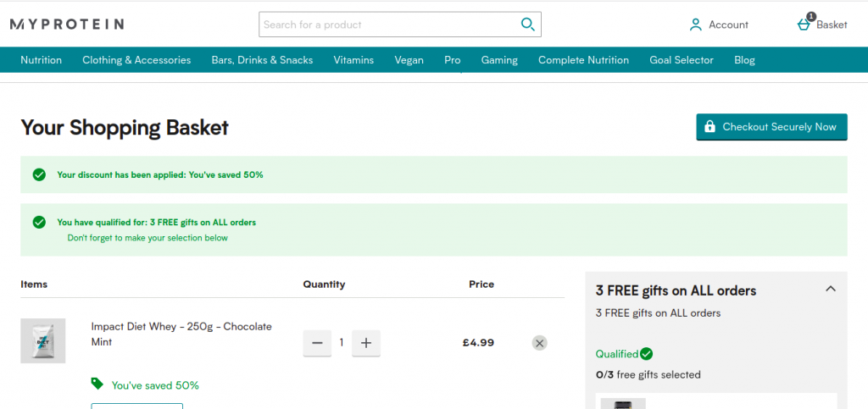This screenshot has height=409, width=868.
Task: Decrease quantity with the minus button
Action: click(x=317, y=343)
